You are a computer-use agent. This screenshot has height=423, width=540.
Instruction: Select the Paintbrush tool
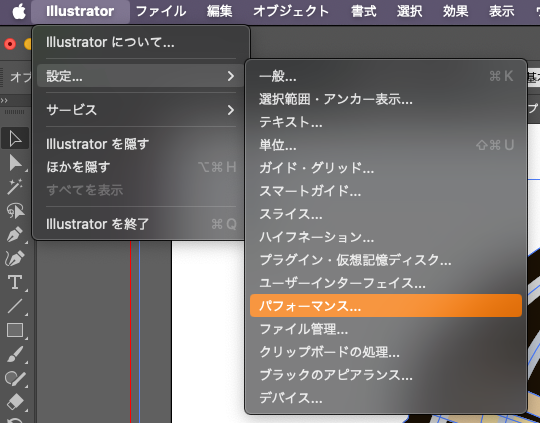15,354
